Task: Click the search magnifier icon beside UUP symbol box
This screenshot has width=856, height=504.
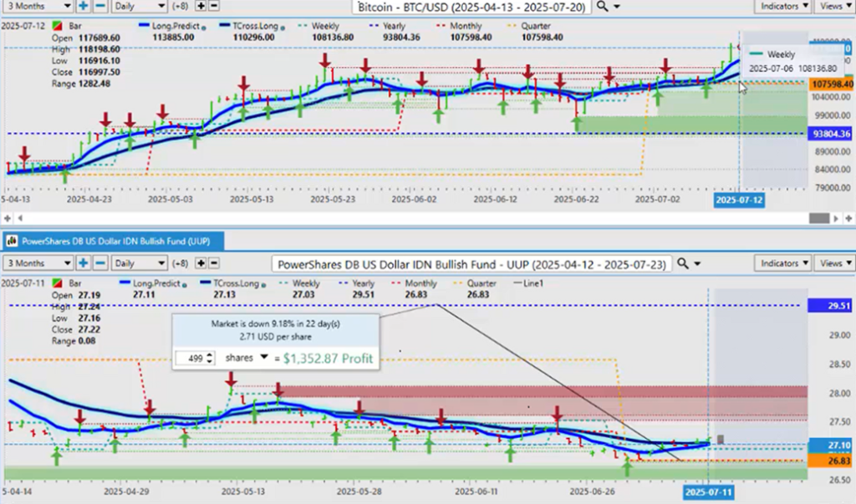Action: click(685, 264)
